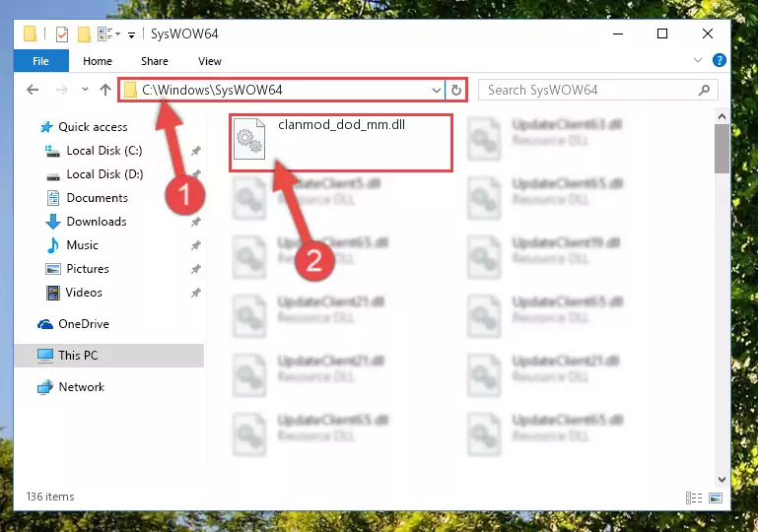
Task: Select Quick access in the navigation pane
Action: click(93, 127)
